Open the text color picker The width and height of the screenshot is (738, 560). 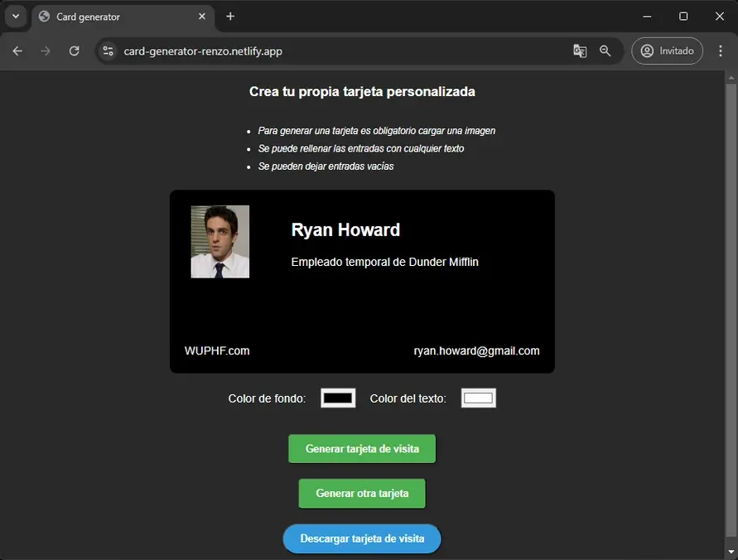tap(478, 398)
